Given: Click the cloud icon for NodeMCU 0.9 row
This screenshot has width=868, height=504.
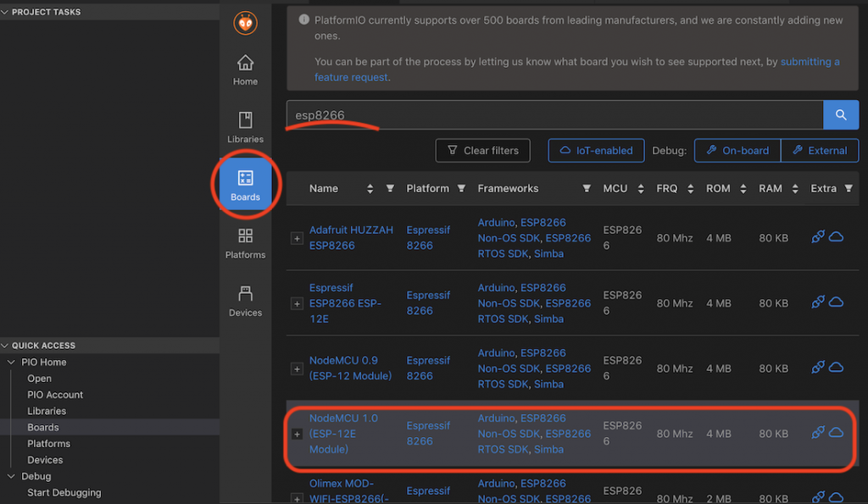Looking at the screenshot, I should 836,368.
